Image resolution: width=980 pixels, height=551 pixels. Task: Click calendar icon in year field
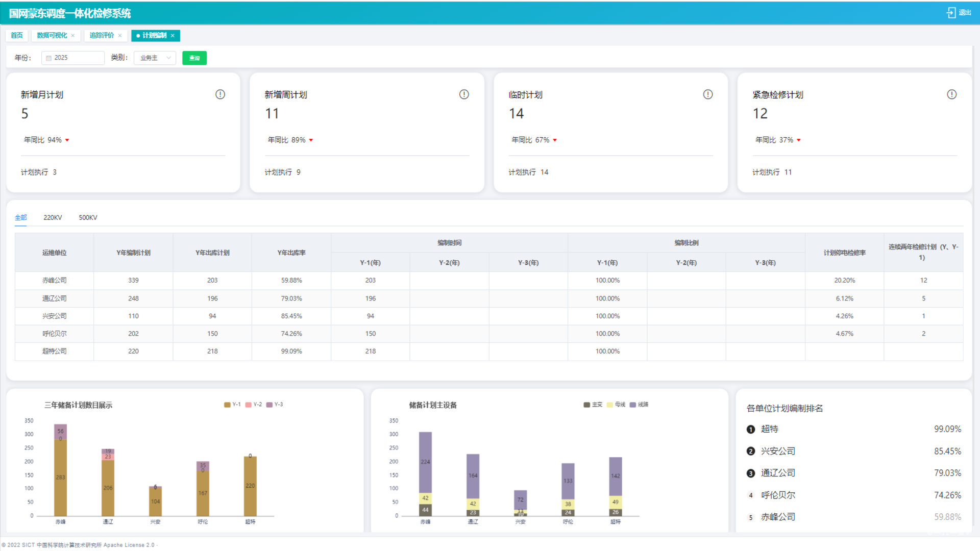(x=49, y=58)
